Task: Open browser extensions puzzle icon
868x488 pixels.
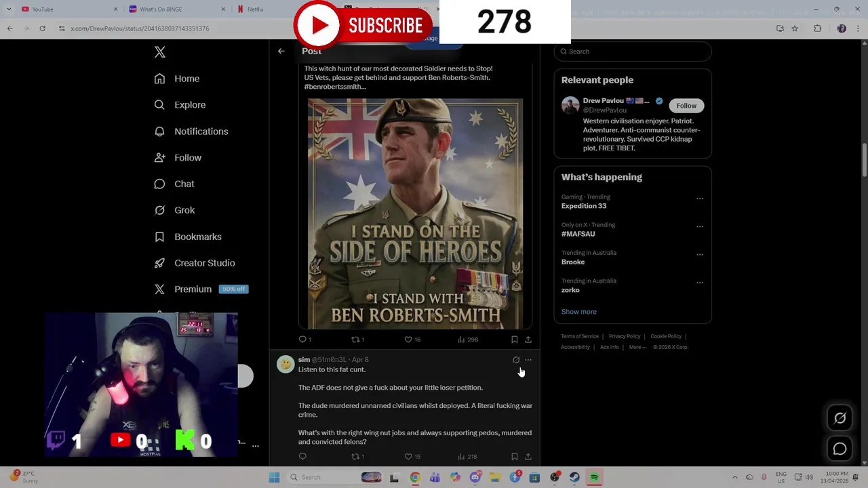Action: click(x=817, y=28)
